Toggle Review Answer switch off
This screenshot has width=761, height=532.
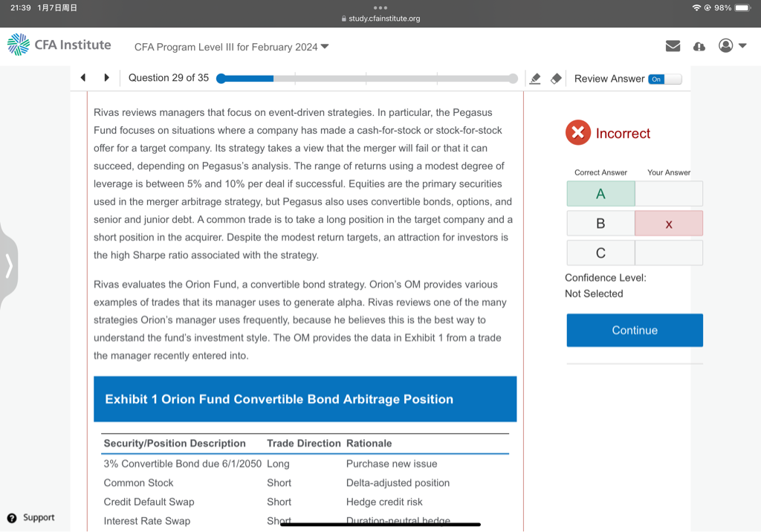coord(664,79)
